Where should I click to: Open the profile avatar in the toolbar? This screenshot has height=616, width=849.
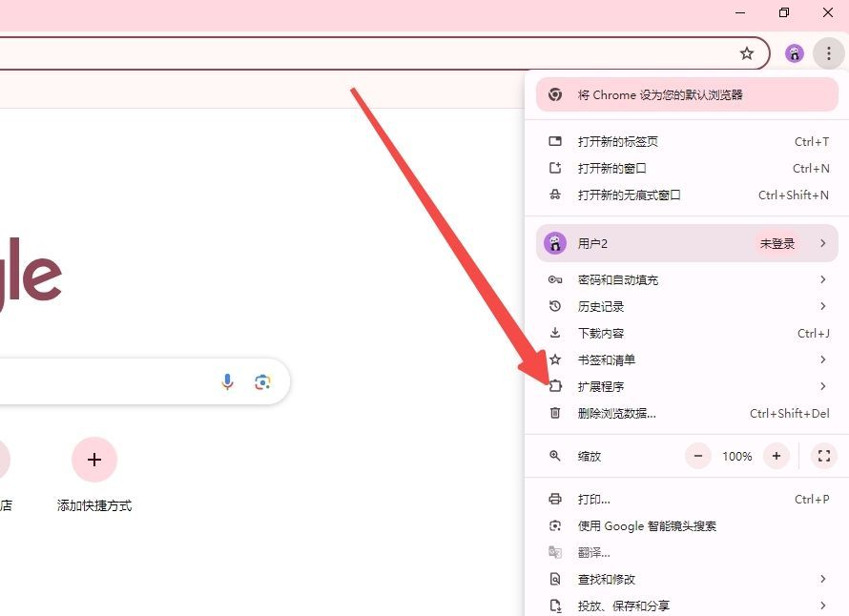tap(795, 53)
